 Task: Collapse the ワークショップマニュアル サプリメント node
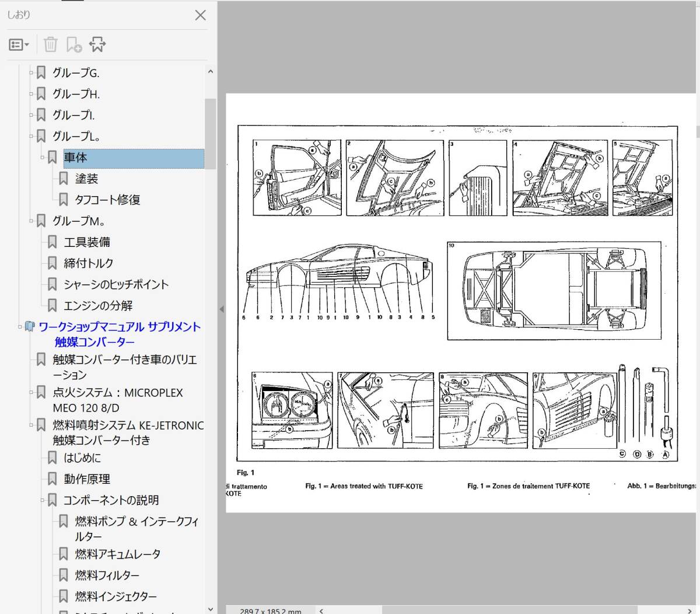[20, 327]
